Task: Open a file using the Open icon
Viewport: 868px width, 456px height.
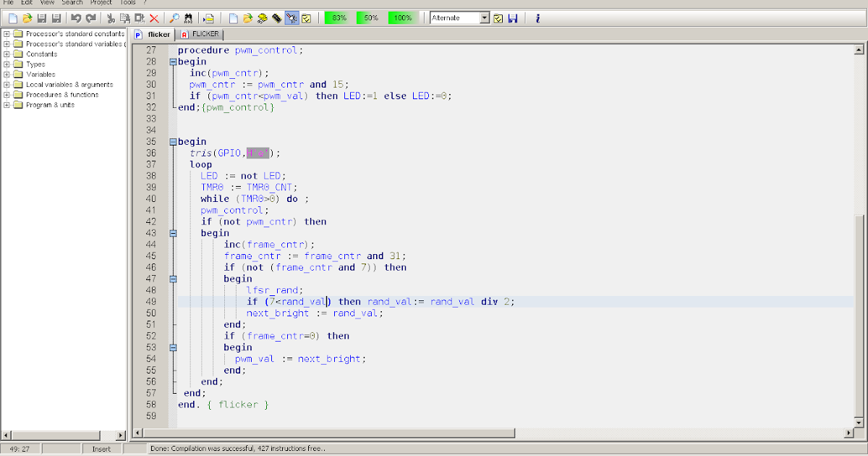Action: click(x=27, y=17)
